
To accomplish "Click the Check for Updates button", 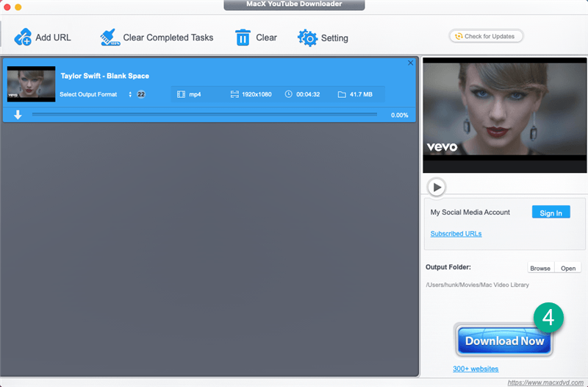I will pyautogui.click(x=486, y=36).
